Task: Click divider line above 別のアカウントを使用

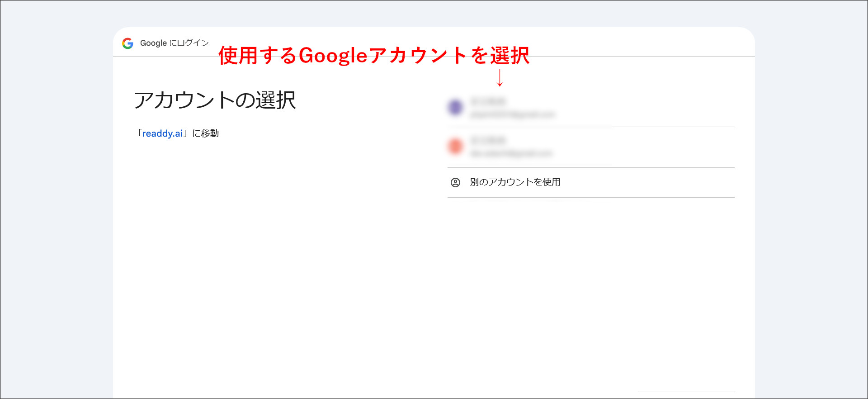Action: click(590, 167)
